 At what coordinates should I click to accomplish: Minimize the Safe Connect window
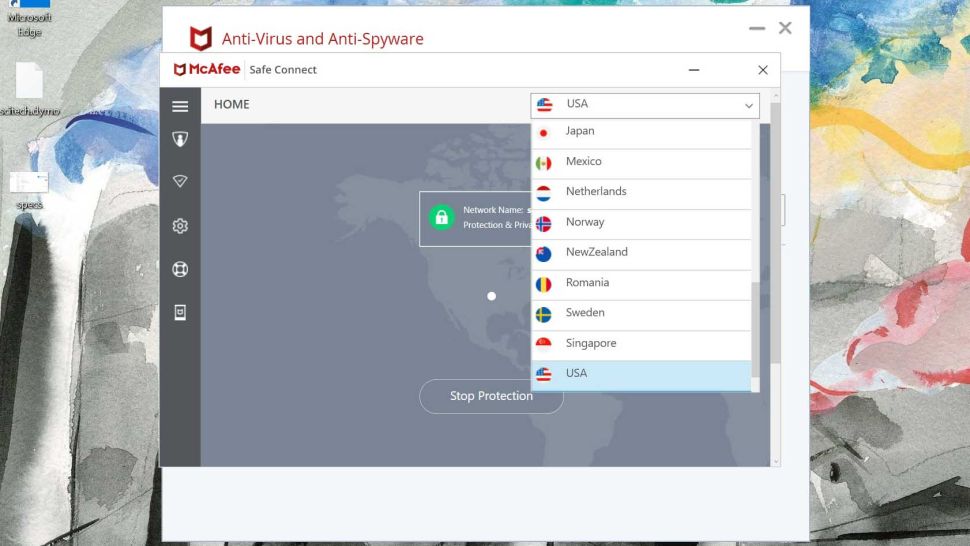tap(694, 70)
